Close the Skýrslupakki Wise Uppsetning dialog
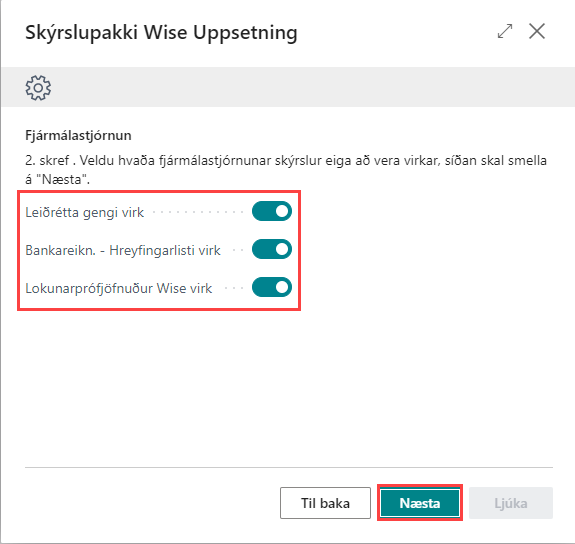The height and width of the screenshot is (544, 575). coord(537,31)
